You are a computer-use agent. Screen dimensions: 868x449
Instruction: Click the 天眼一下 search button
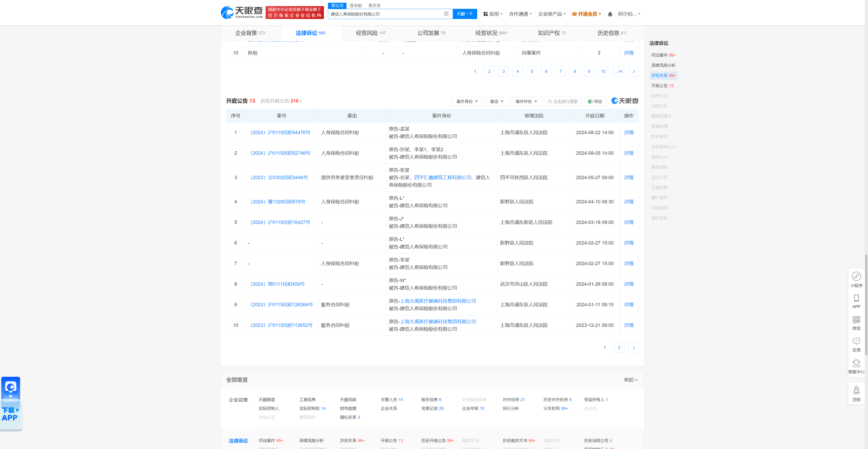point(465,14)
